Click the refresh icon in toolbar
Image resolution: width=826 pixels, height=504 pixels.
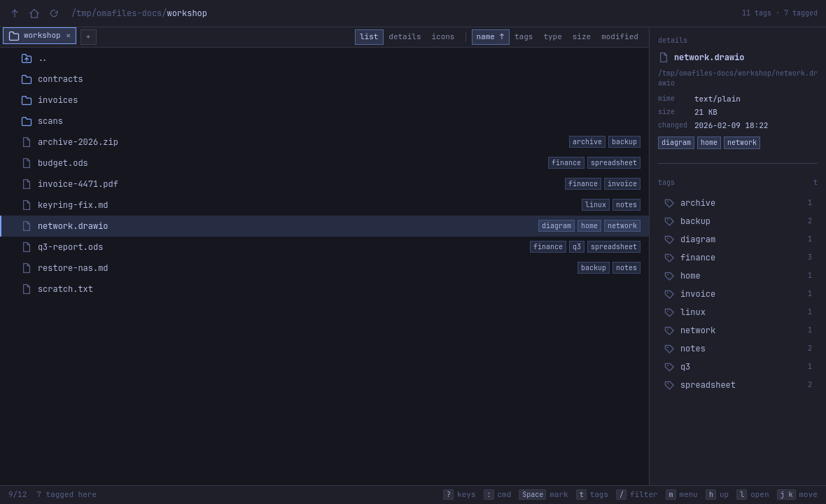[x=54, y=13]
